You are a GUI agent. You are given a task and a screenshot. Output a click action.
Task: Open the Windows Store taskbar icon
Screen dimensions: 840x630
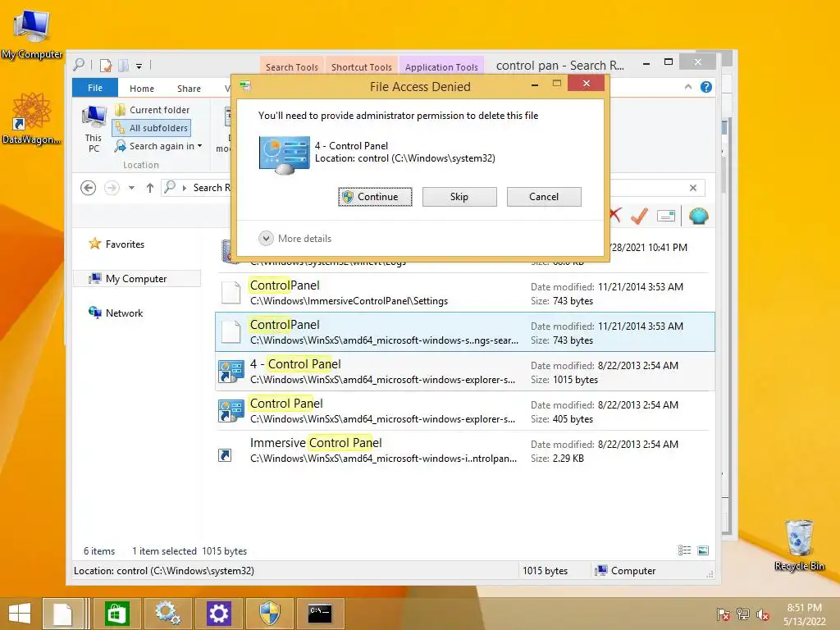[116, 614]
